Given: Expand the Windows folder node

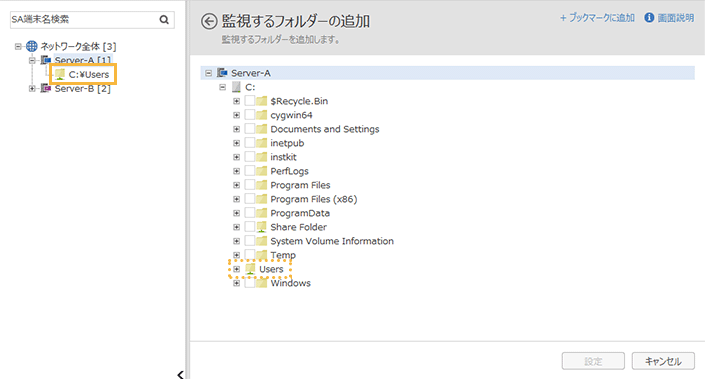Looking at the screenshot, I should 236,283.
